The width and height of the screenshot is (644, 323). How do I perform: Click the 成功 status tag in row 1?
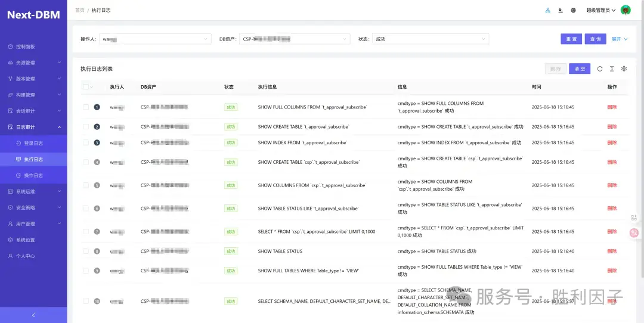(231, 107)
